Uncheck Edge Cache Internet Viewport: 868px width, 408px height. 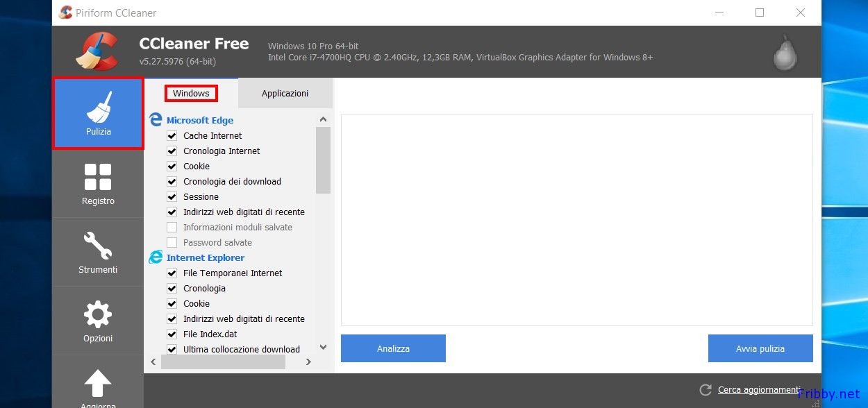click(172, 135)
